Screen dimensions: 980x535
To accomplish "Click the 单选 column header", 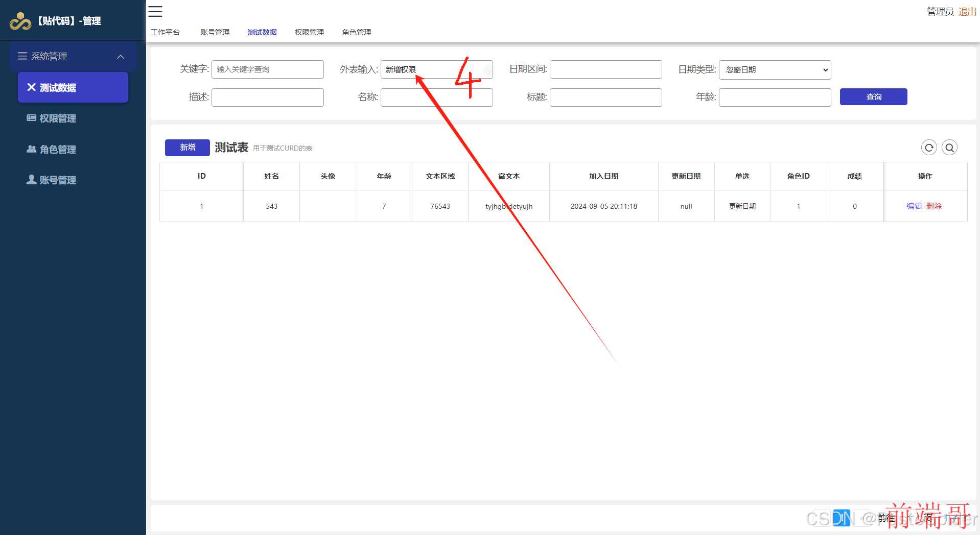I will click(x=742, y=176).
